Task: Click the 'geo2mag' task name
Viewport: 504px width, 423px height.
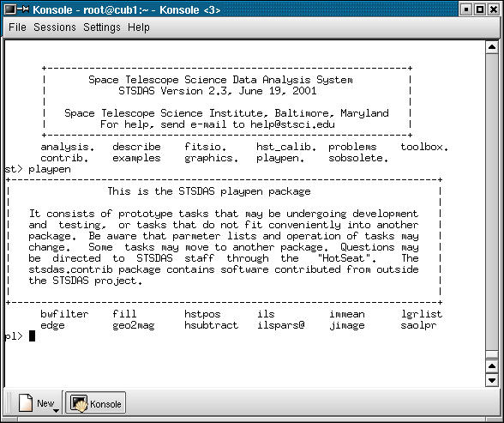Action: point(134,325)
